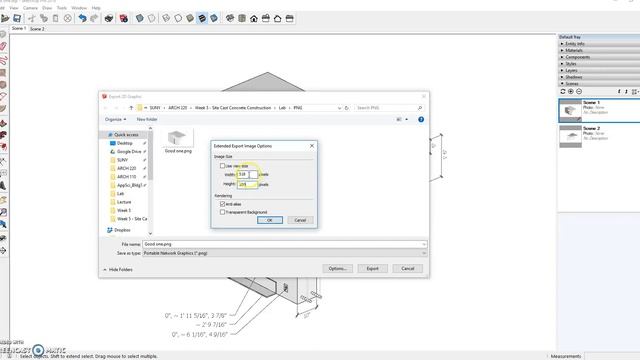This screenshot has width=640, height=360.
Task: Open the View menu
Action: (x=14, y=8)
